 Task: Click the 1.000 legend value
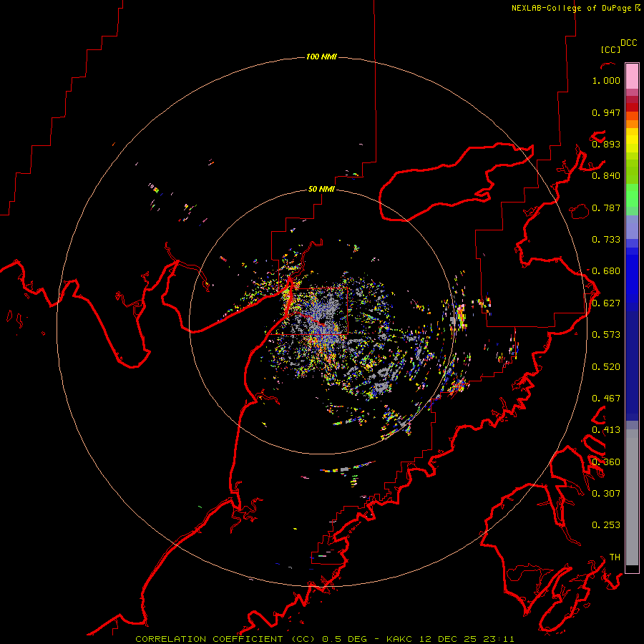tap(606, 80)
